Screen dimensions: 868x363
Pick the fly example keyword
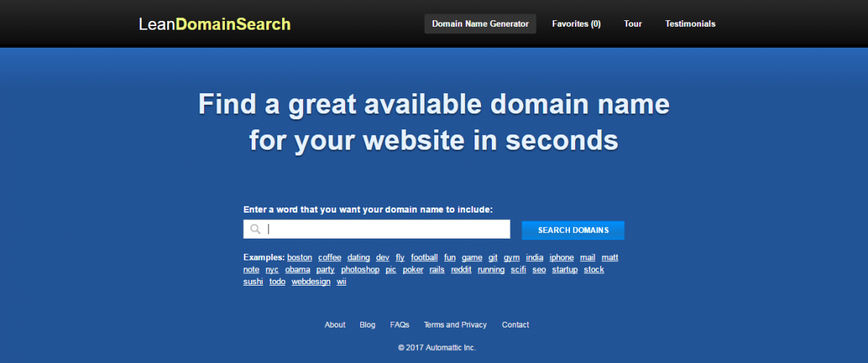click(x=400, y=257)
